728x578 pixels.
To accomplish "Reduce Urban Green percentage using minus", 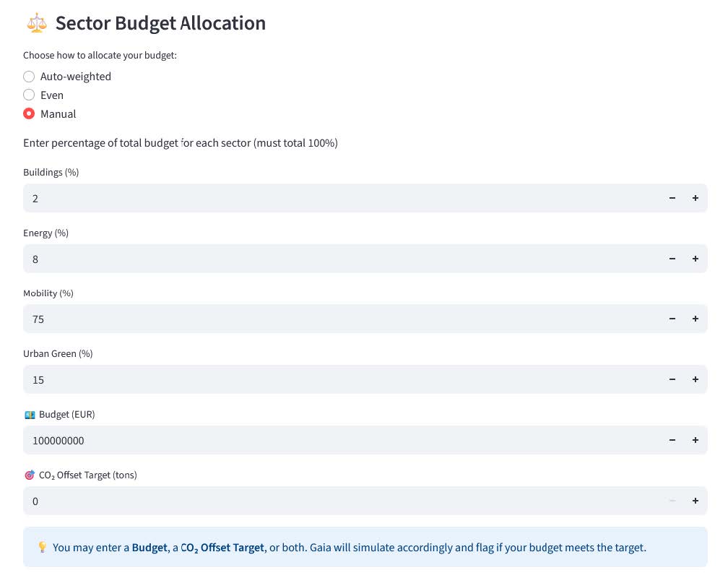I will point(672,379).
